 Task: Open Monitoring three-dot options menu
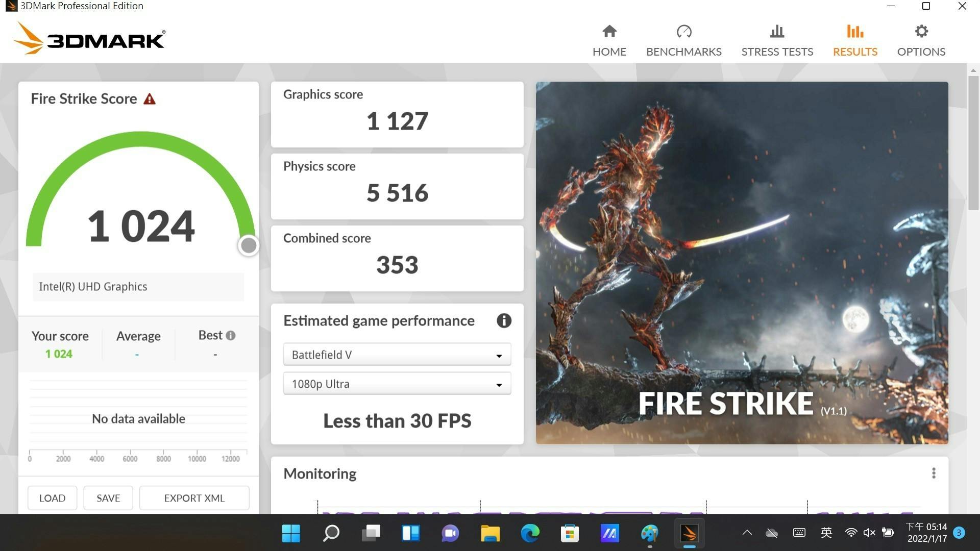click(x=934, y=473)
